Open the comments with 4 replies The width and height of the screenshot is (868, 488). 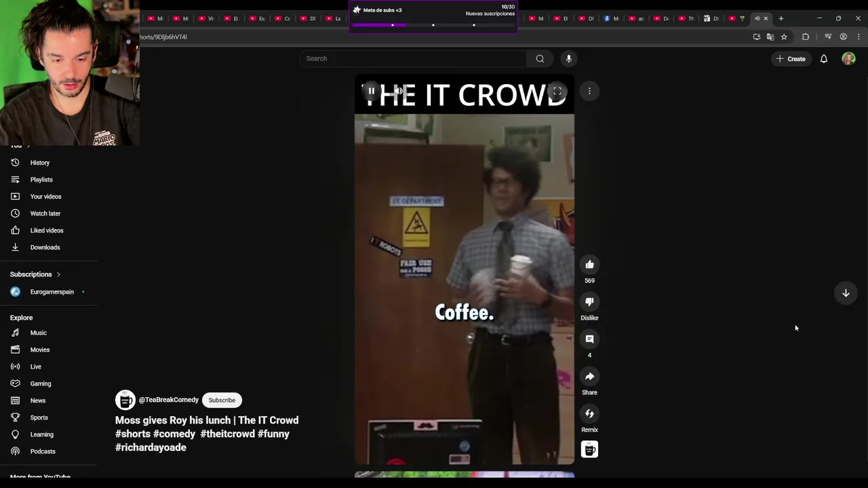(x=589, y=339)
